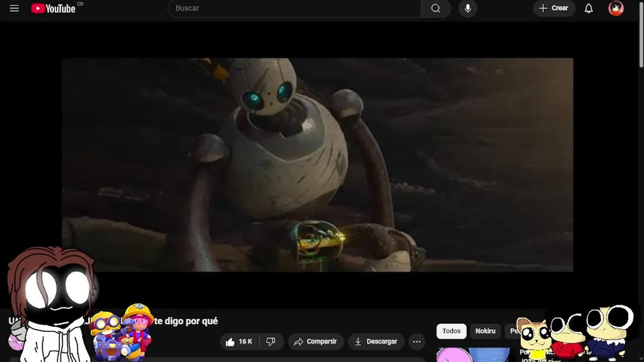Like the video with 16 K
Viewport: 644px width, 362px height.
pos(239,342)
